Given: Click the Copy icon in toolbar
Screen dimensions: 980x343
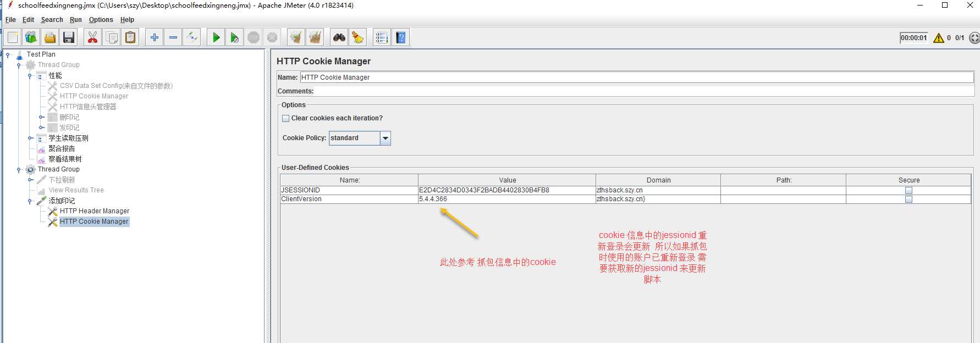Looking at the screenshot, I should click(x=112, y=37).
